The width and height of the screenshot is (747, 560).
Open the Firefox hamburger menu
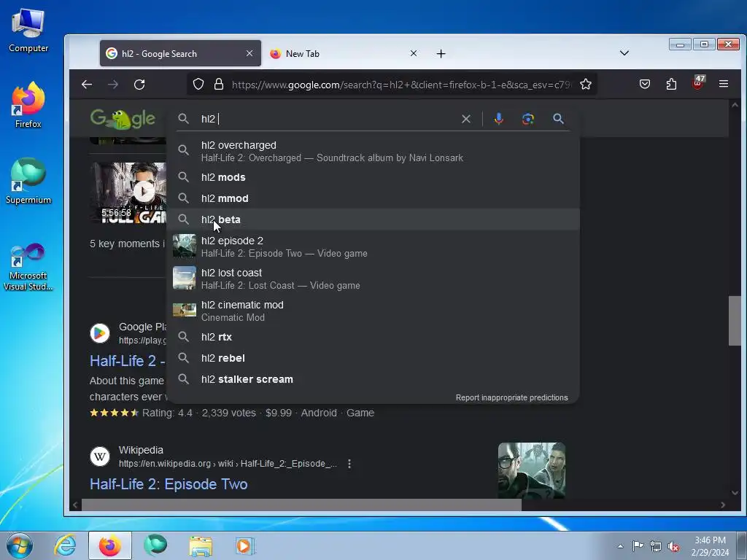point(723,84)
